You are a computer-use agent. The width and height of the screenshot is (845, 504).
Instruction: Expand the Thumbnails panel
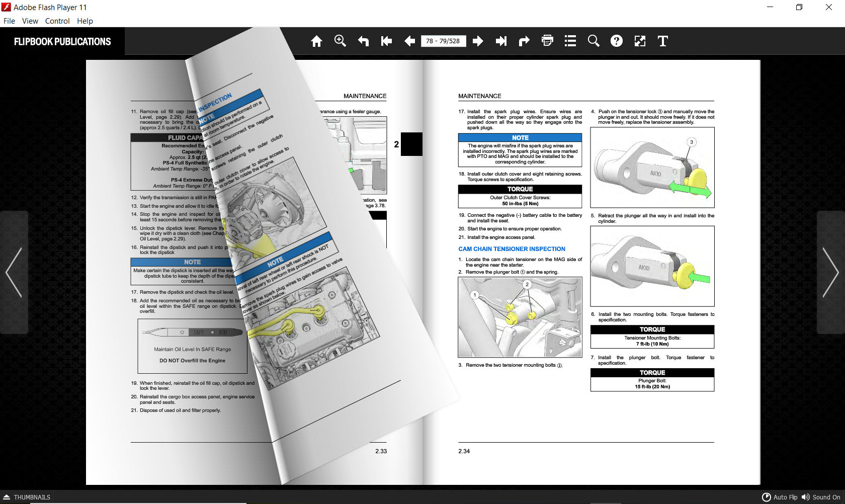(x=27, y=497)
